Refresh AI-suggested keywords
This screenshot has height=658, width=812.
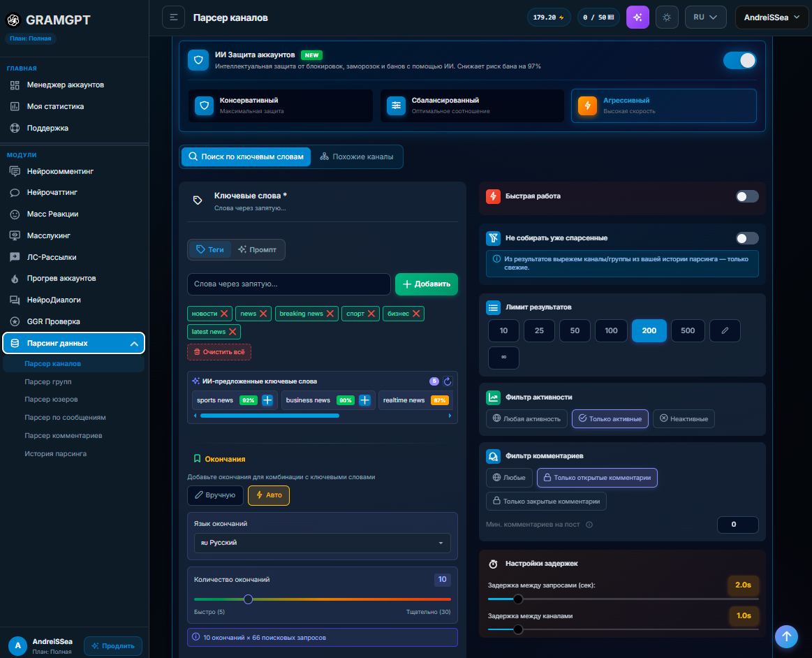coord(448,381)
